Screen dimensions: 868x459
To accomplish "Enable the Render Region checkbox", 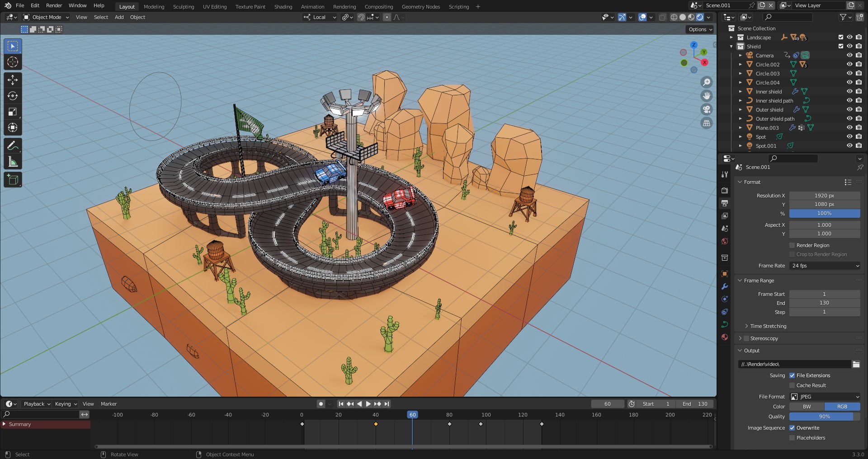I will 792,245.
